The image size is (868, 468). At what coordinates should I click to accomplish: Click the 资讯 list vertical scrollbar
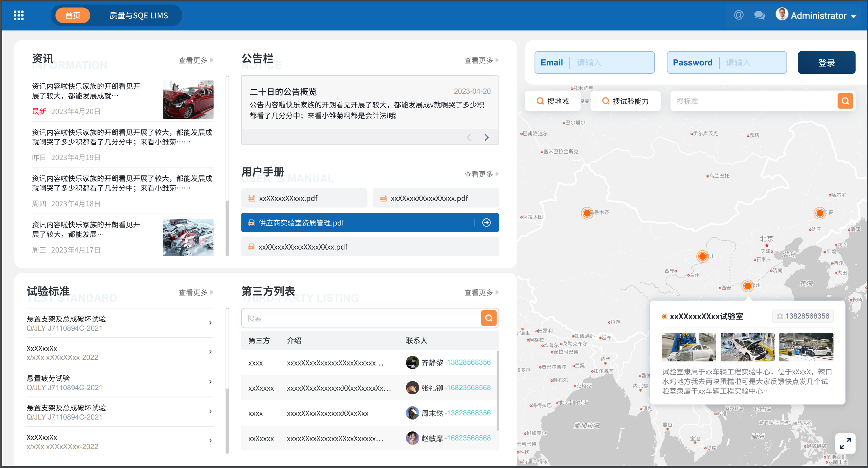point(228,166)
